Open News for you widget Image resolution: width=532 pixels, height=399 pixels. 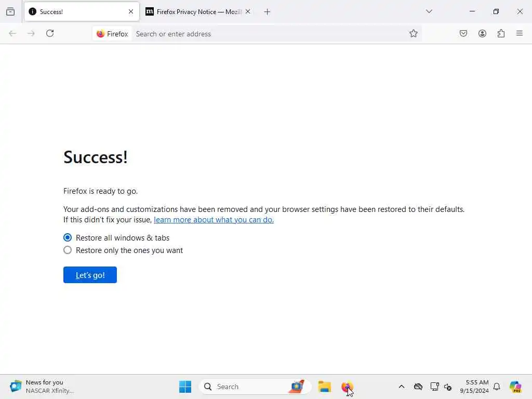(x=42, y=387)
